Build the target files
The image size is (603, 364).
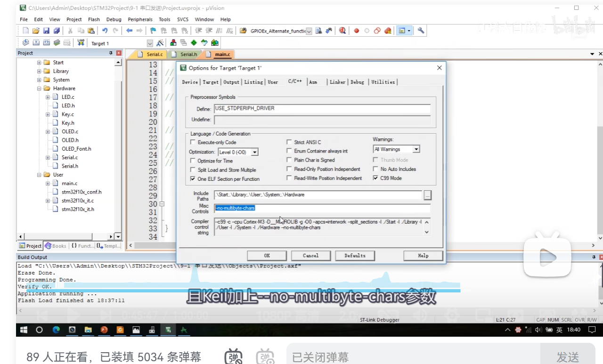[36, 43]
